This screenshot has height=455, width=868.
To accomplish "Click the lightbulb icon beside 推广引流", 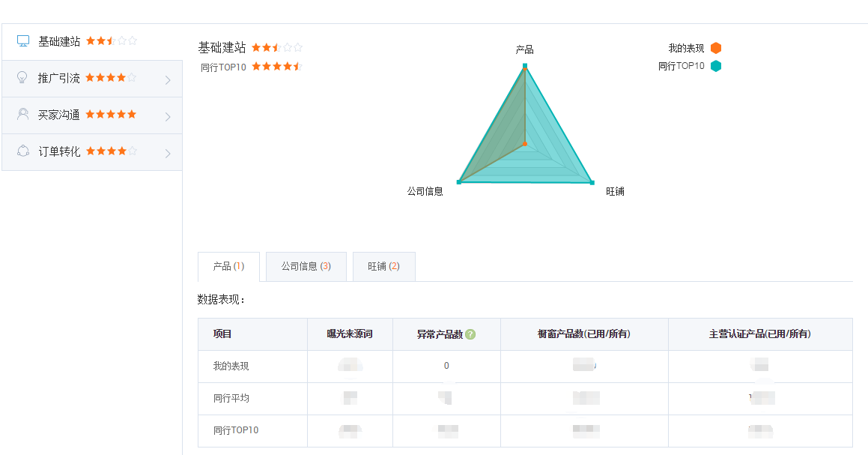I will point(22,78).
